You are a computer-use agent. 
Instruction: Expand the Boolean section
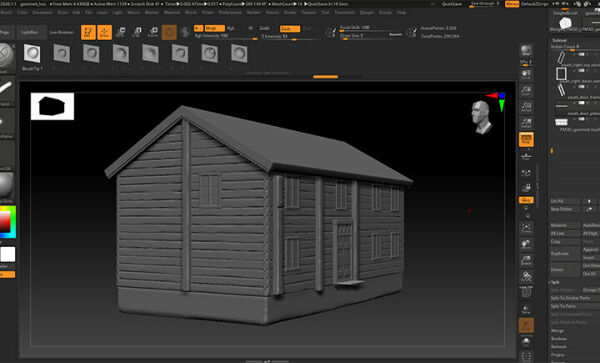pos(559,339)
